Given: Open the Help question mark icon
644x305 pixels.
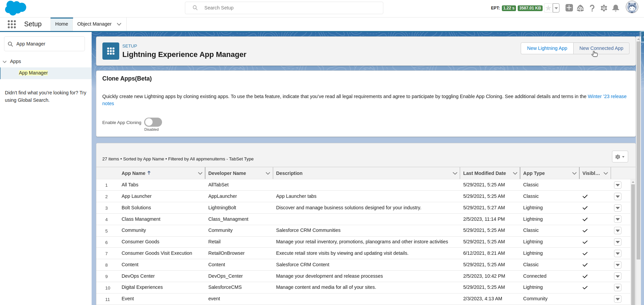Looking at the screenshot, I should click(x=592, y=8).
